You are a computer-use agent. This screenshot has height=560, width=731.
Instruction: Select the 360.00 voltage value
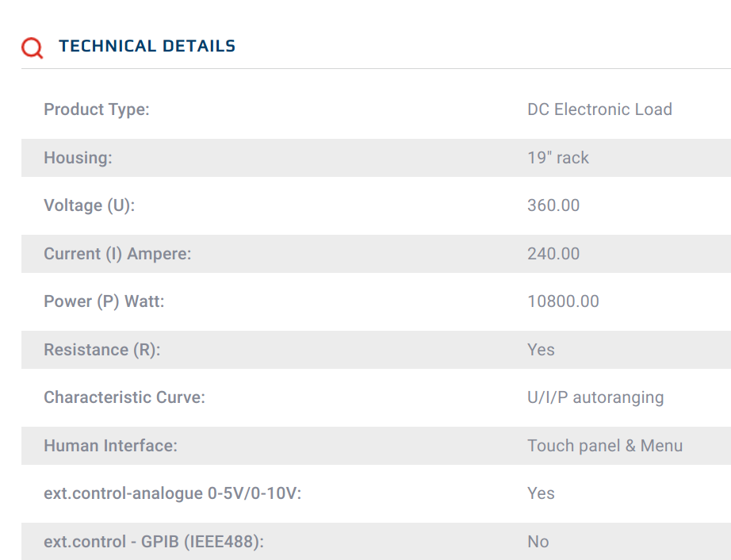click(553, 205)
